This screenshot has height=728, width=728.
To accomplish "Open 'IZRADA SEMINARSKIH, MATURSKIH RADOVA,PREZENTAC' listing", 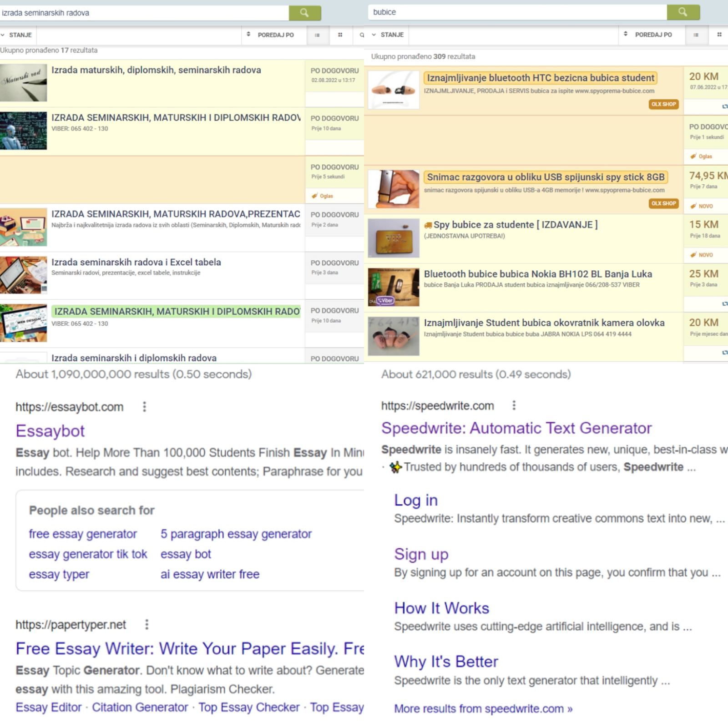I will click(176, 214).
